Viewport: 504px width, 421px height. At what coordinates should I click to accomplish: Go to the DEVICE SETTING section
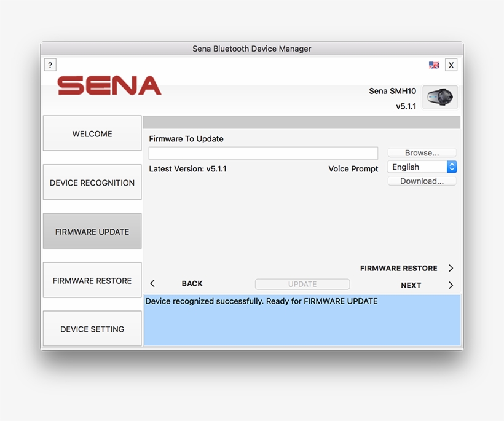click(x=92, y=329)
